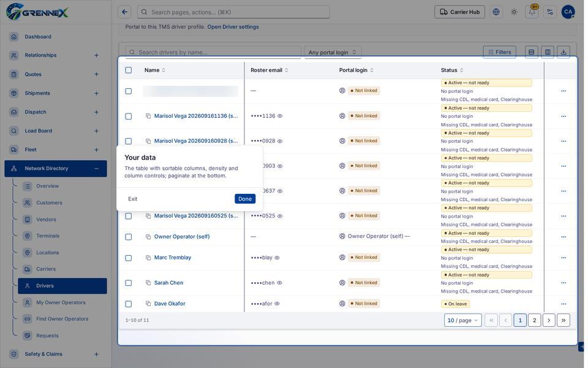This screenshot has width=588, height=368.
Task: Select checkbox for Owner Operator (self)
Action: click(128, 237)
